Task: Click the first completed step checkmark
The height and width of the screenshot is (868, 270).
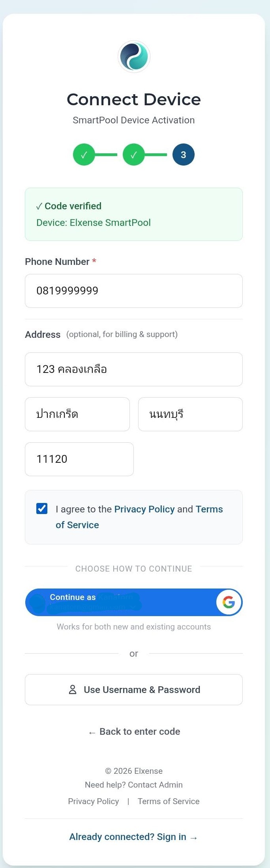Action: point(84,155)
